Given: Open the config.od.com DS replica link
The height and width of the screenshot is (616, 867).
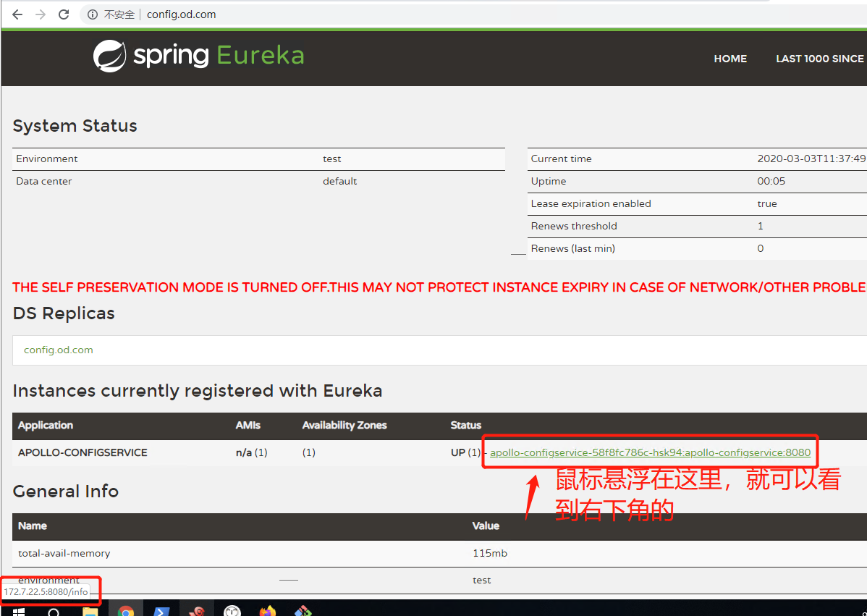Looking at the screenshot, I should click(x=59, y=350).
